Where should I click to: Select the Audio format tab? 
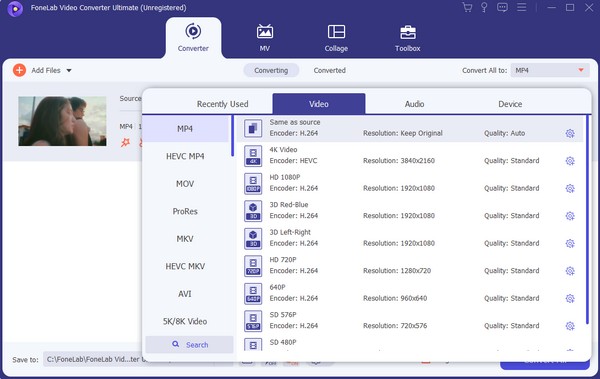[414, 104]
